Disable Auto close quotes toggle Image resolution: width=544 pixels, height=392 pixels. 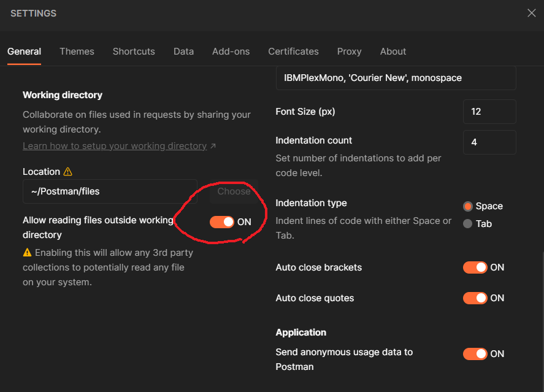click(x=475, y=298)
